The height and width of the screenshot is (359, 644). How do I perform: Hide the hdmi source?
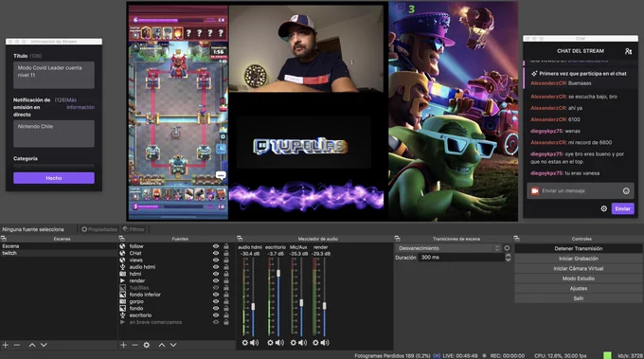pyautogui.click(x=216, y=274)
